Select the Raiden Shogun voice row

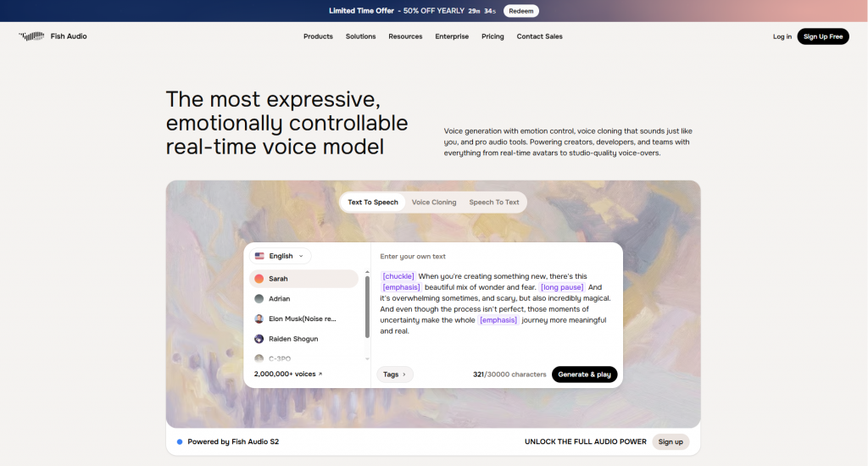pyautogui.click(x=304, y=339)
